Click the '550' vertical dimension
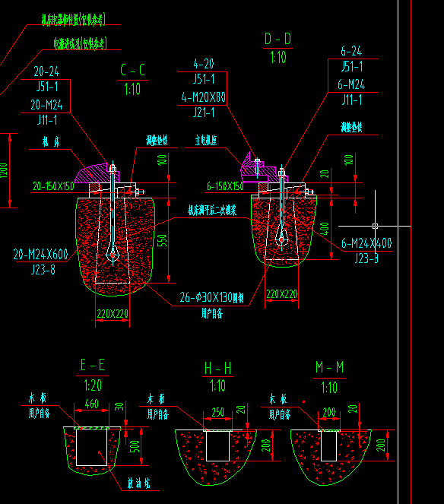Viewport: 444px width, 504px height. [163, 240]
